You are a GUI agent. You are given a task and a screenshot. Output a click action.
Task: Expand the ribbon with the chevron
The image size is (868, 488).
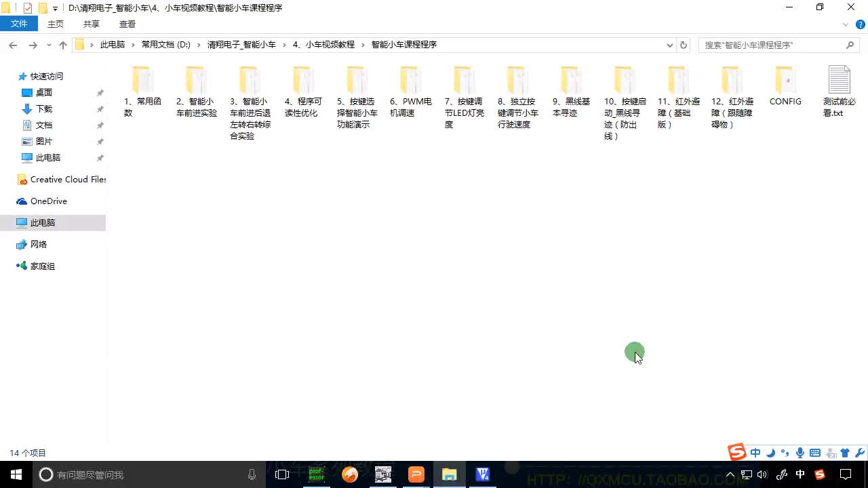point(846,24)
